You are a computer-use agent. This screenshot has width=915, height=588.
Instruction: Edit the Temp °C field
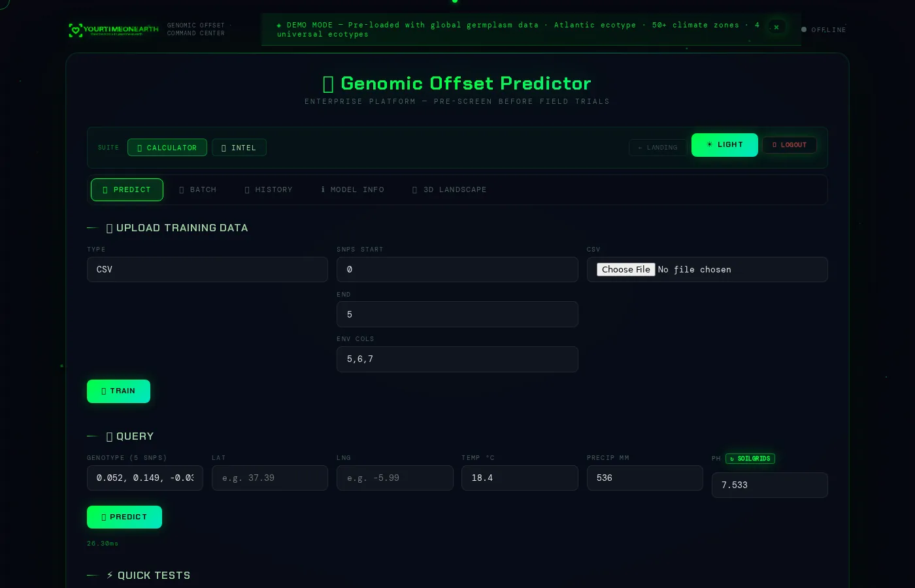pyautogui.click(x=520, y=478)
